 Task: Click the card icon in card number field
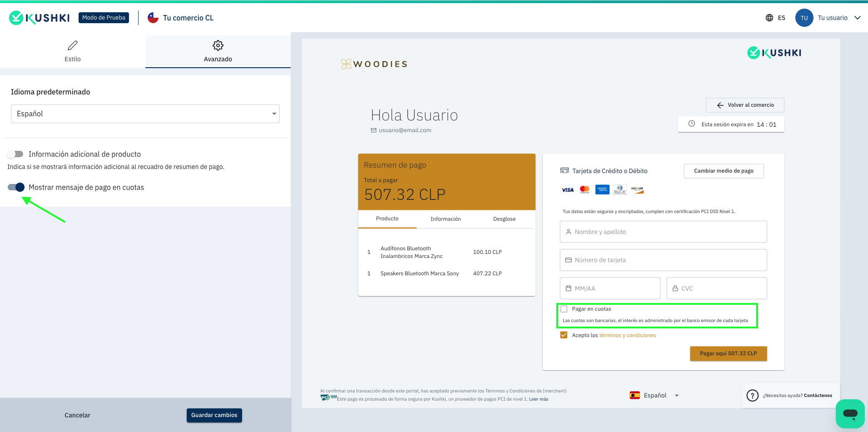pyautogui.click(x=568, y=260)
